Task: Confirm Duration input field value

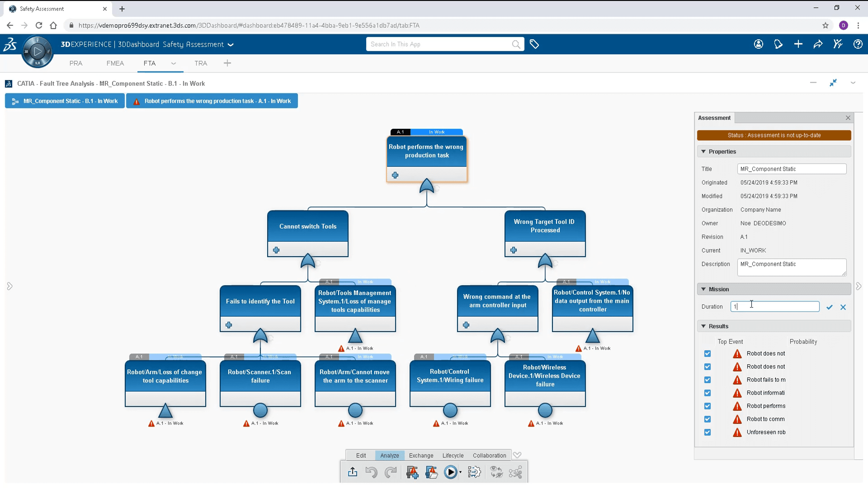Action: 829,306
